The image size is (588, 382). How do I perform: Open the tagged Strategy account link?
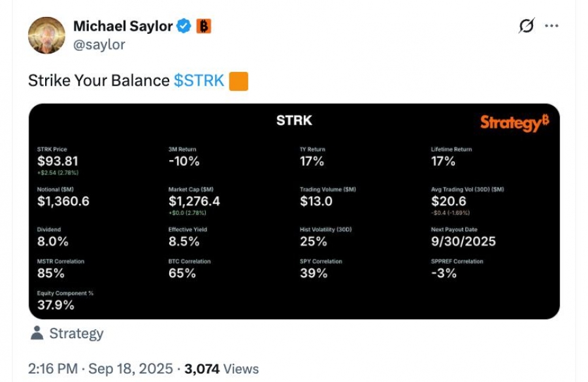pos(76,334)
